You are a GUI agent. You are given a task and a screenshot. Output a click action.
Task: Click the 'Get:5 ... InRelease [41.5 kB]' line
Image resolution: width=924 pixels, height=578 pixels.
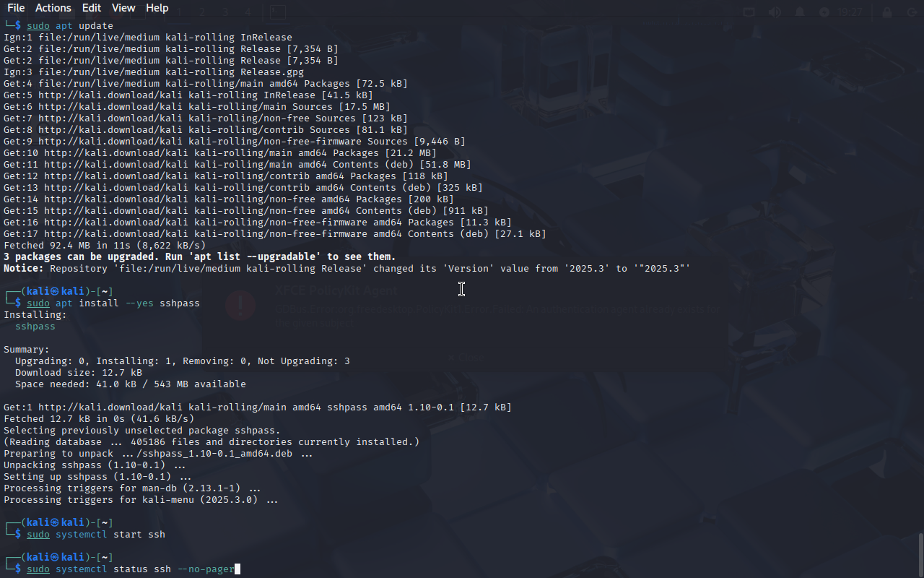[188, 95]
